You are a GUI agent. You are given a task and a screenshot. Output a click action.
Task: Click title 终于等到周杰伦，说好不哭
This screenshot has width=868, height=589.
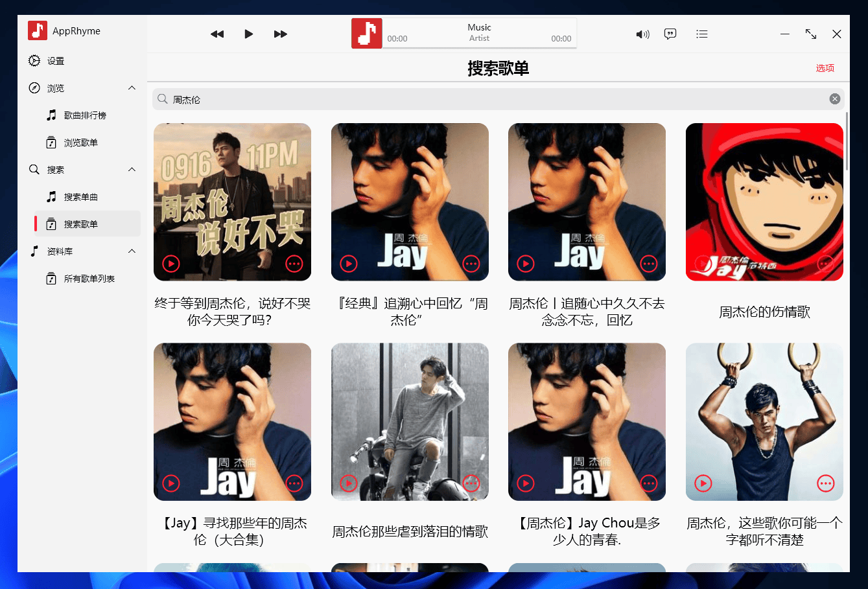click(x=232, y=312)
